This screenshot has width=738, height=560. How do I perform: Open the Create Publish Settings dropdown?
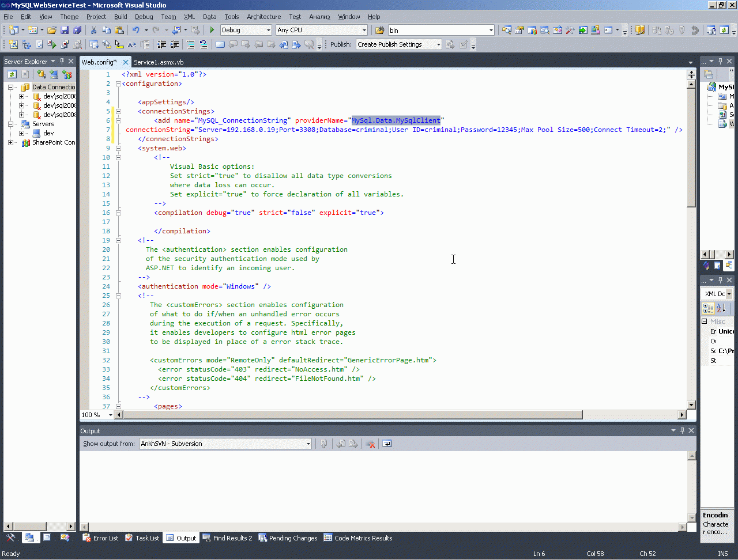(x=398, y=44)
